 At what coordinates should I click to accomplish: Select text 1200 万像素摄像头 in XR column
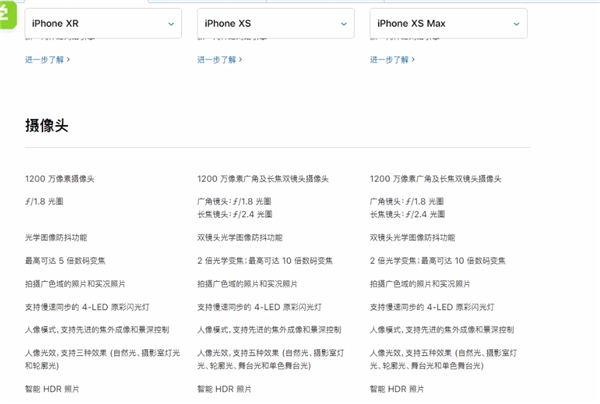(59, 179)
